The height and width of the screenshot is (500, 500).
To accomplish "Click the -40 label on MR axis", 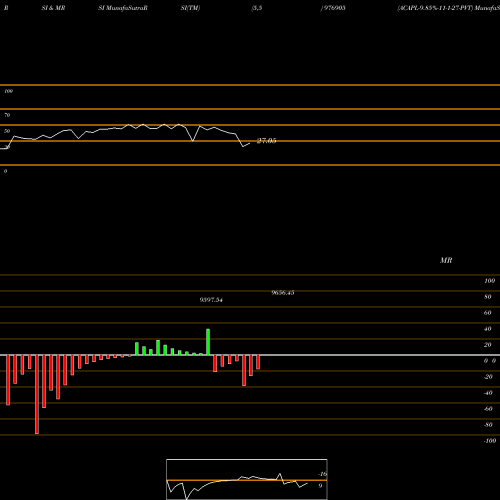I will (488, 393).
